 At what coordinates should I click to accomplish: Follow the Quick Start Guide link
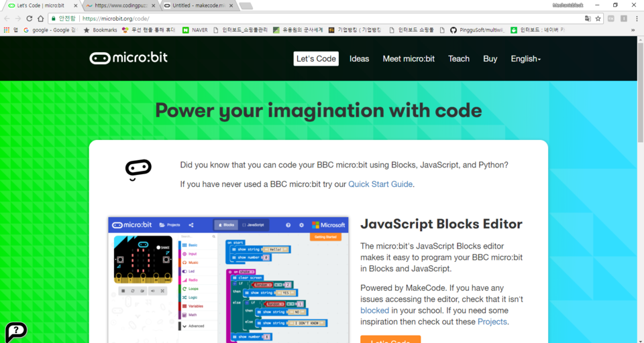380,184
